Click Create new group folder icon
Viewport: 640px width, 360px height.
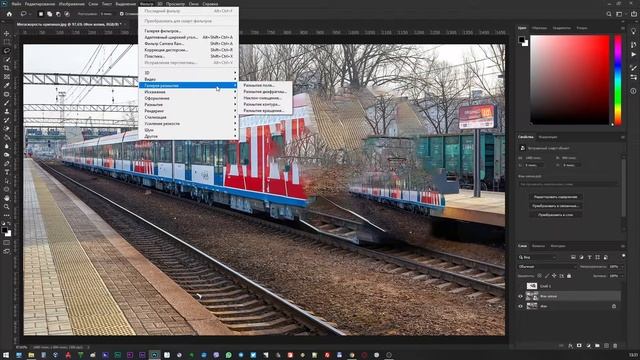pyautogui.click(x=597, y=346)
